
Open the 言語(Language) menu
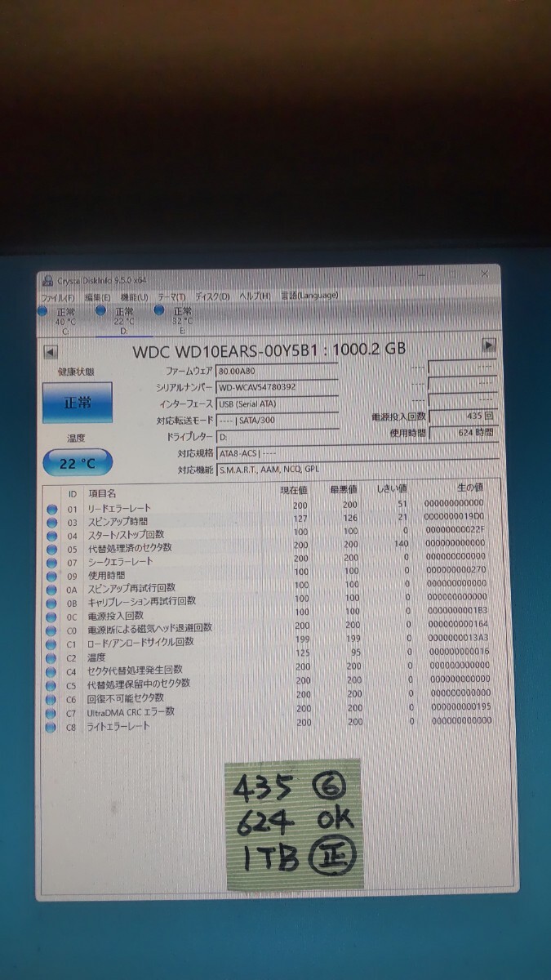[309, 295]
